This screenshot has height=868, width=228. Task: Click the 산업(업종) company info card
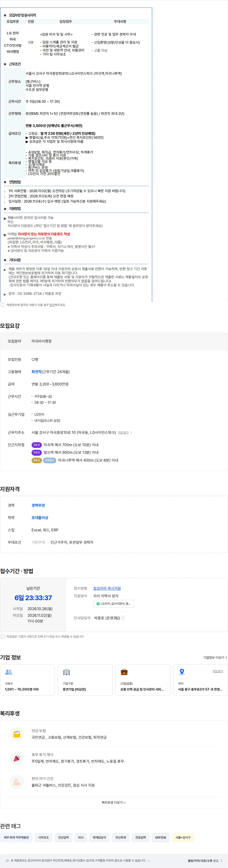[x=143, y=680]
